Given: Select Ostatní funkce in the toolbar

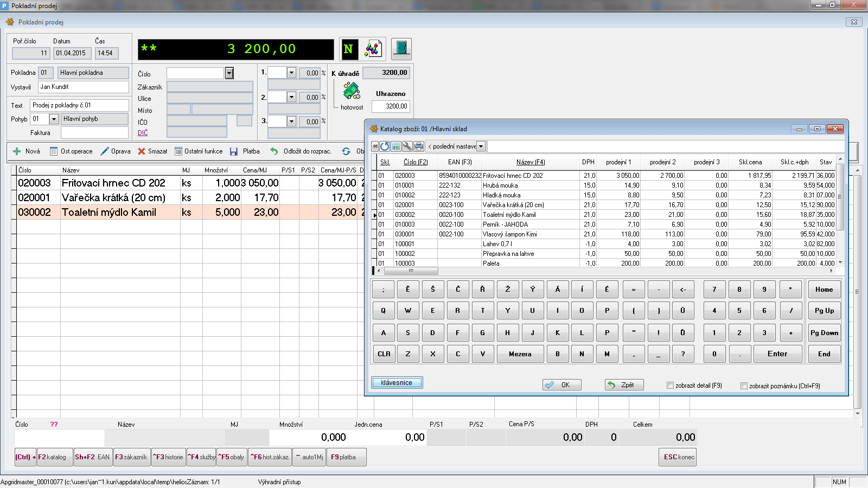Looking at the screenshot, I should pyautogui.click(x=199, y=151).
